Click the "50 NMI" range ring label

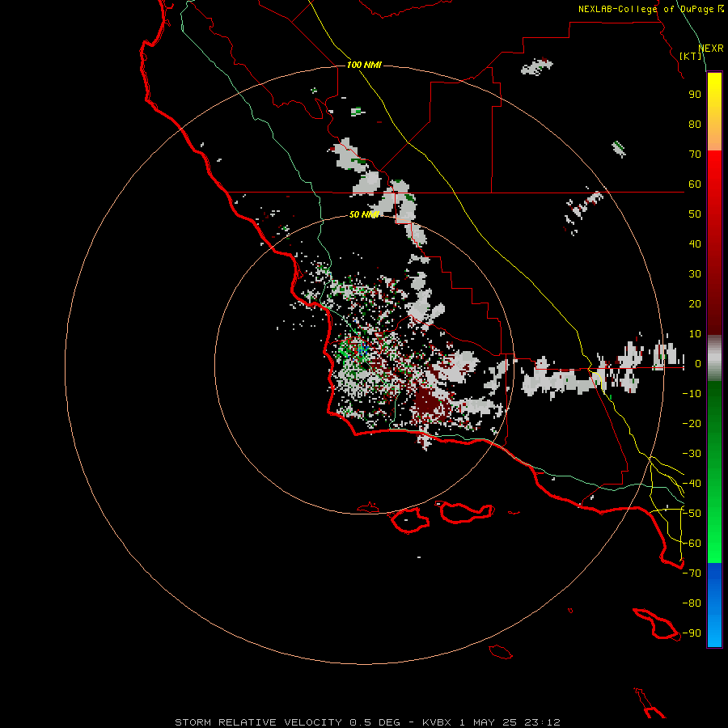coord(364,214)
